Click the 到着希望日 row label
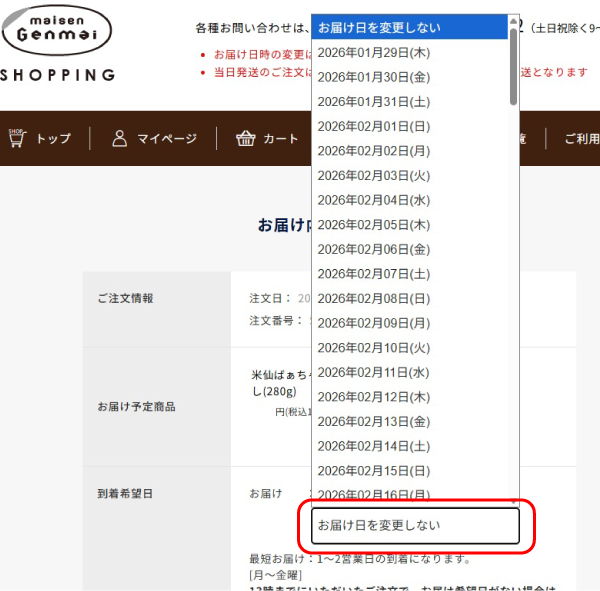This screenshot has height=591, width=600. pyautogui.click(x=125, y=493)
